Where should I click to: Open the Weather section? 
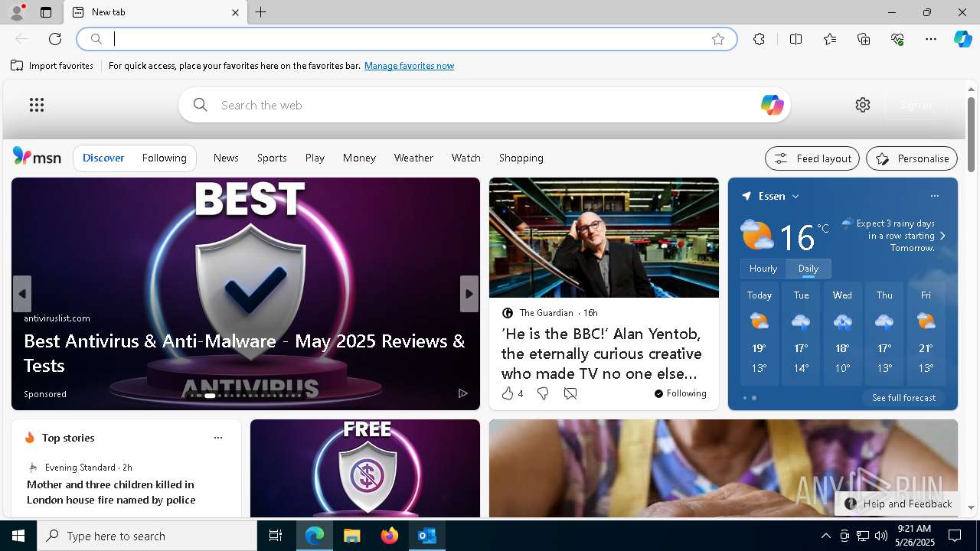[413, 158]
